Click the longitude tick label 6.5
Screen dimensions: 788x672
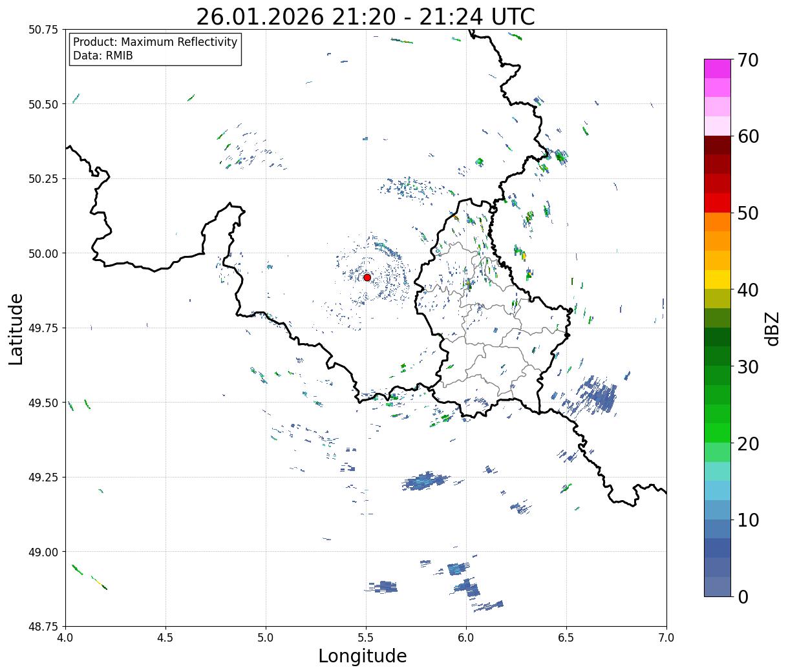[566, 638]
